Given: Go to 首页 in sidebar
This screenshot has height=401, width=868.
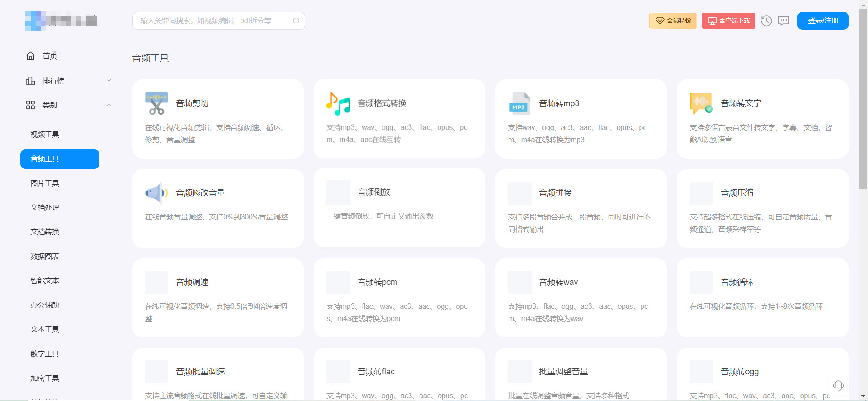Looking at the screenshot, I should [x=50, y=56].
